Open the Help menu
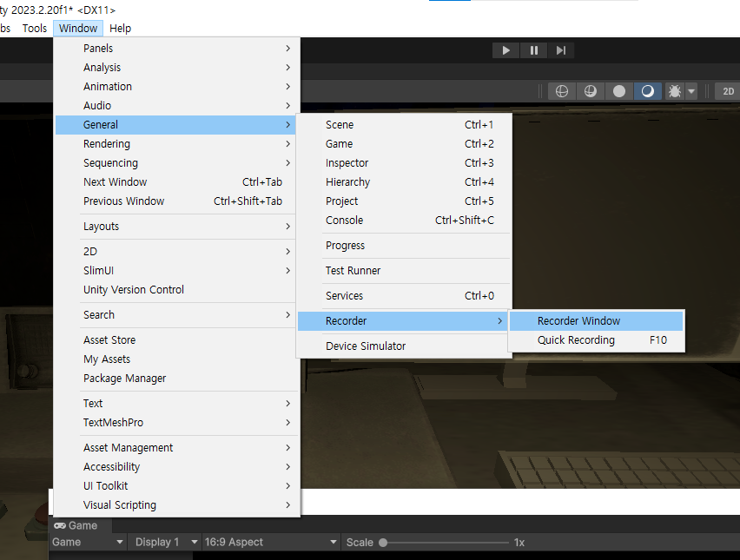Viewport: 740px width, 560px height. (120, 29)
